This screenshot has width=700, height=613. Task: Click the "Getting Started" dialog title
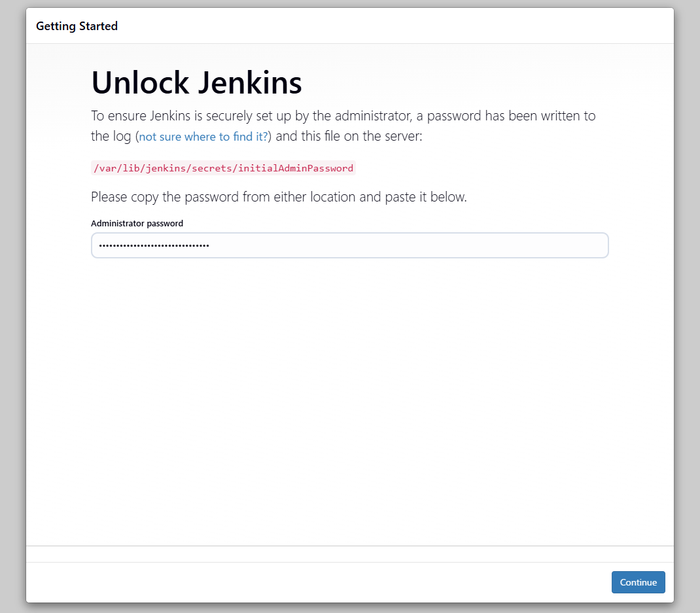click(77, 26)
